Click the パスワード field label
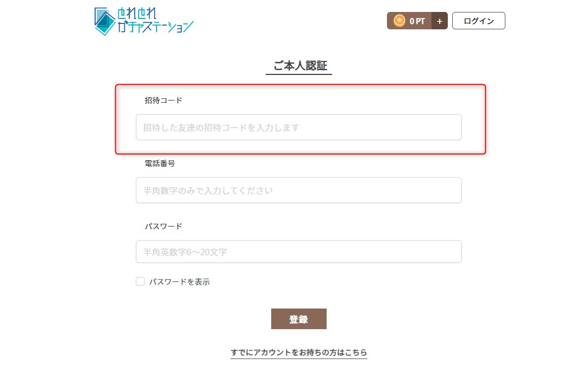The height and width of the screenshot is (390, 588). tap(163, 226)
